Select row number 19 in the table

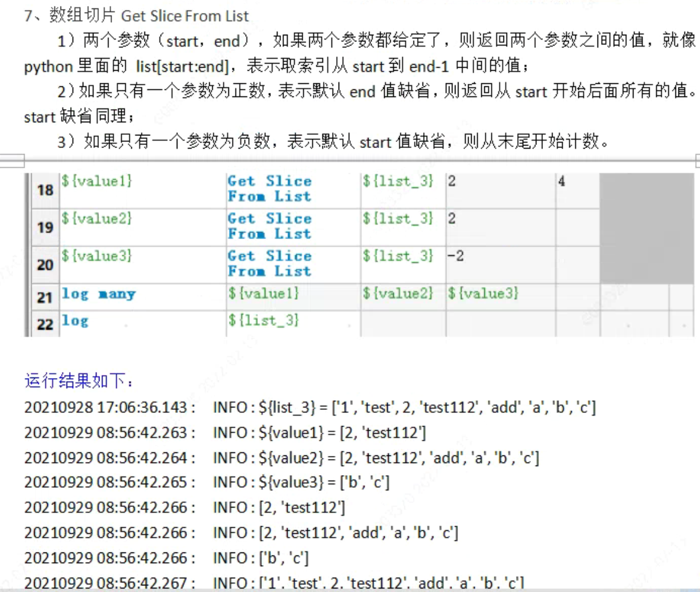coord(46,228)
